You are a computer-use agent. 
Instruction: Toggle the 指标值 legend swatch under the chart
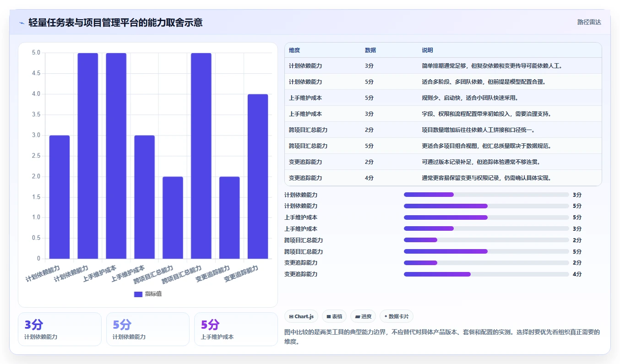138,294
